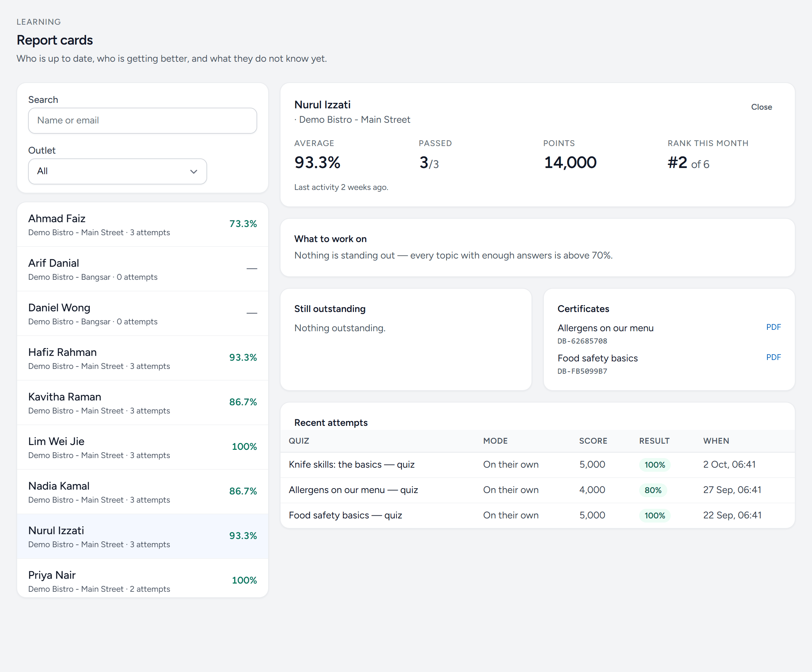Click the Last activity 2 weeks ago text
Viewport: 812px width, 672px height.
coord(341,188)
